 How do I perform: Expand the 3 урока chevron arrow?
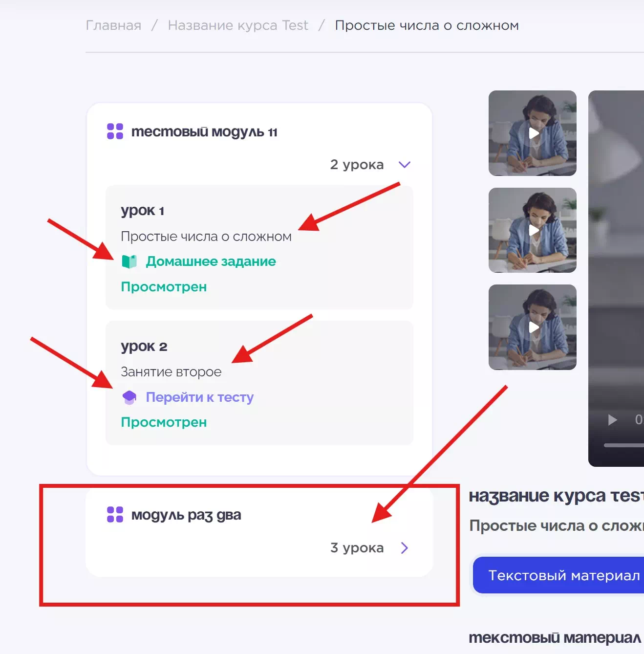pyautogui.click(x=404, y=548)
